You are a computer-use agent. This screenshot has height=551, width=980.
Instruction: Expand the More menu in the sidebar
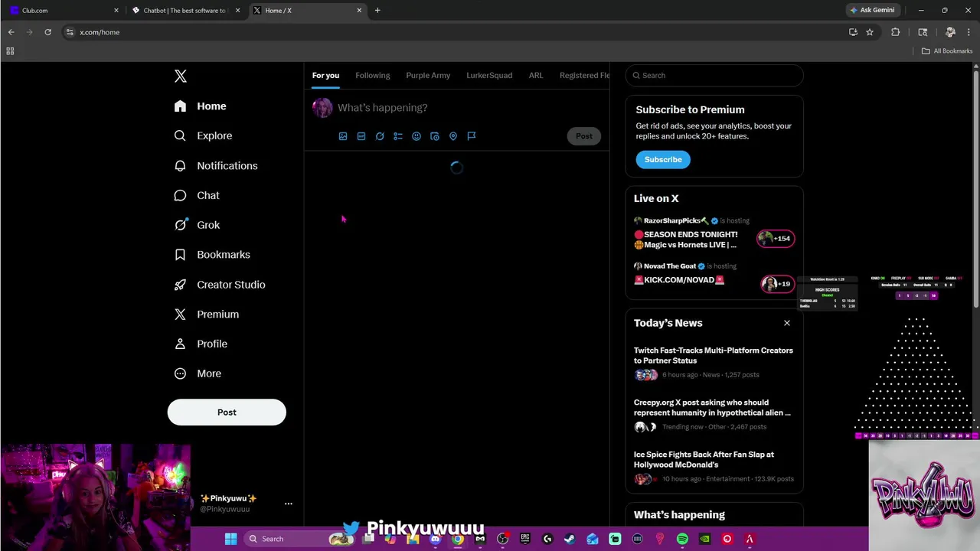(197, 373)
